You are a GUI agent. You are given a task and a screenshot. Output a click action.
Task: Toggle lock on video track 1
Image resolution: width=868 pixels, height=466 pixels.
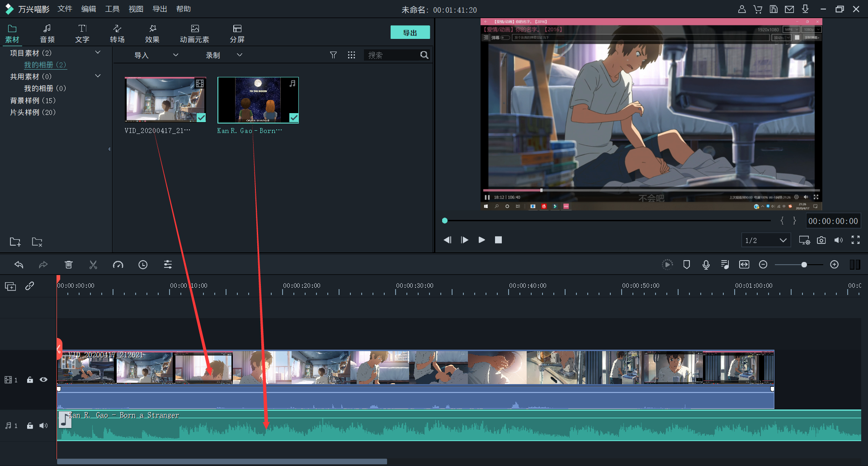click(x=30, y=380)
